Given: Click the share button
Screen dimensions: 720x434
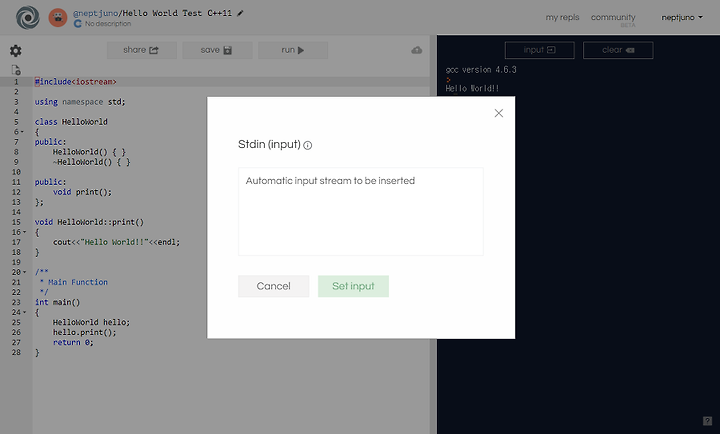Looking at the screenshot, I should click(x=141, y=50).
